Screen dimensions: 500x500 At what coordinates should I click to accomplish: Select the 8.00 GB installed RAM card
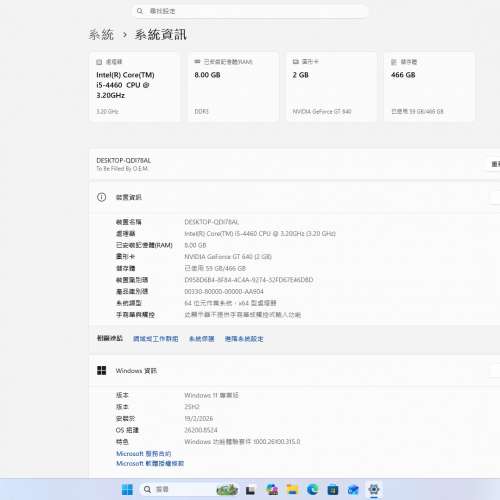233,87
